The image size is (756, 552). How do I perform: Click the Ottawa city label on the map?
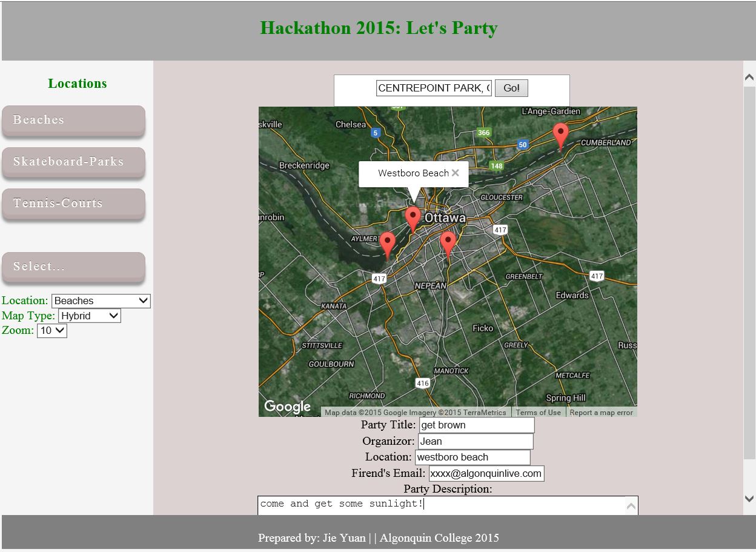click(445, 218)
